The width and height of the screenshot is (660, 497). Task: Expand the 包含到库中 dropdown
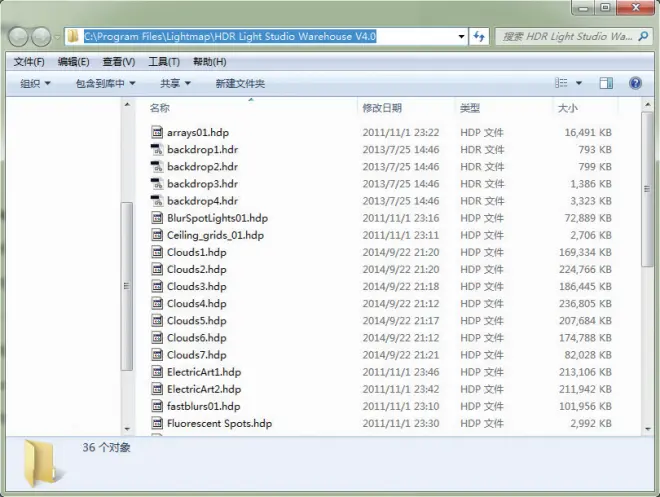105,83
